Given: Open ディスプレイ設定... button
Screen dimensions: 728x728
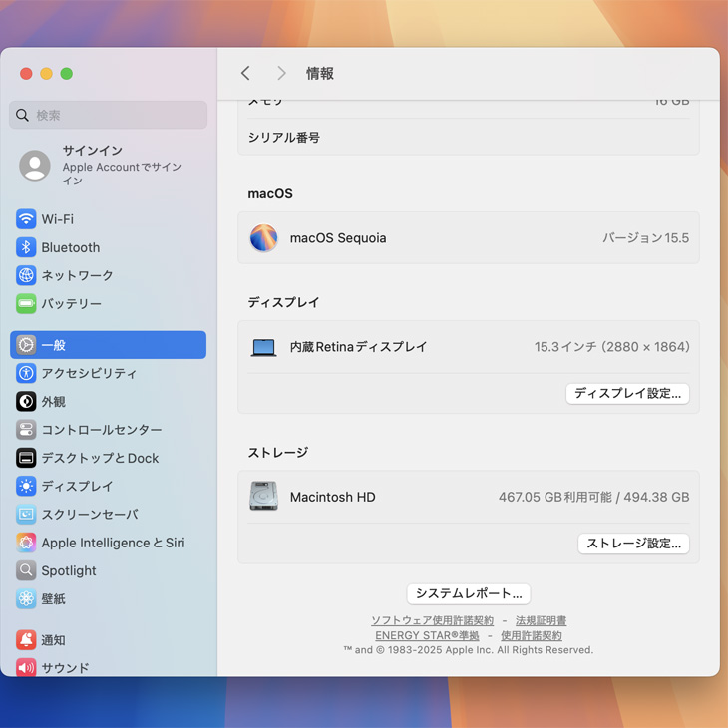Looking at the screenshot, I should tap(627, 393).
